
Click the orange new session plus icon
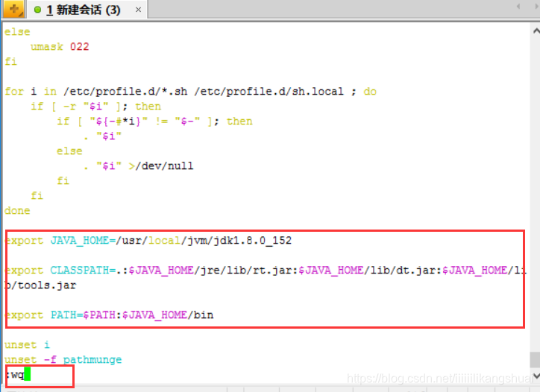[13, 9]
